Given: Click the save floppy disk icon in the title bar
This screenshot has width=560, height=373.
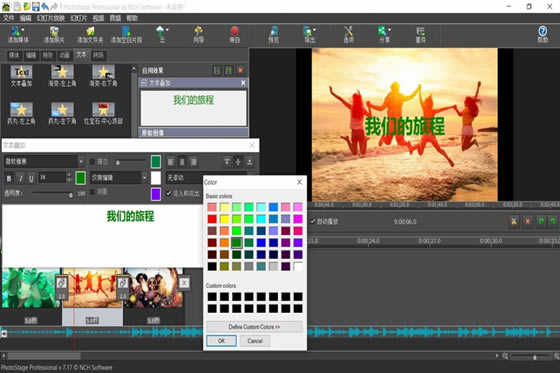Looking at the screenshot, I should click(x=36, y=6).
